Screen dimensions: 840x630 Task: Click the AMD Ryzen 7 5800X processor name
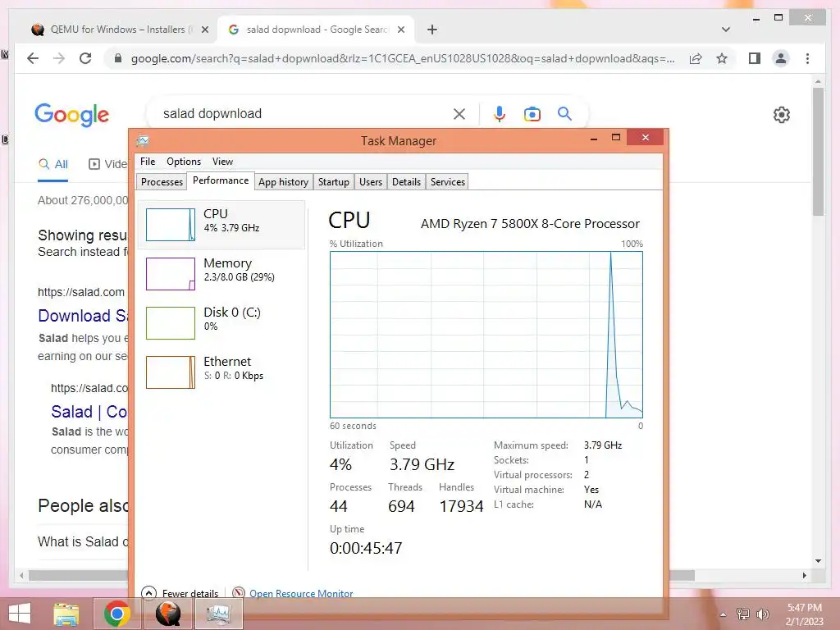[x=530, y=223]
